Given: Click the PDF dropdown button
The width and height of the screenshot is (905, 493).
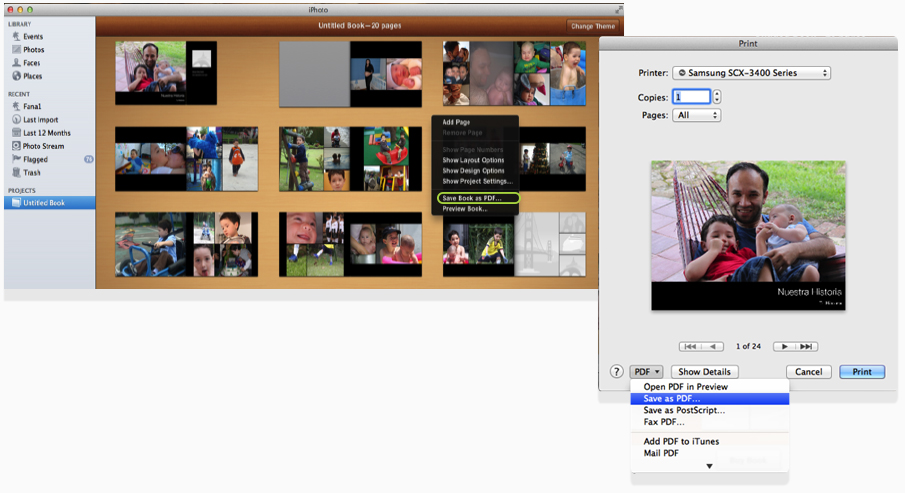Looking at the screenshot, I should pos(646,372).
